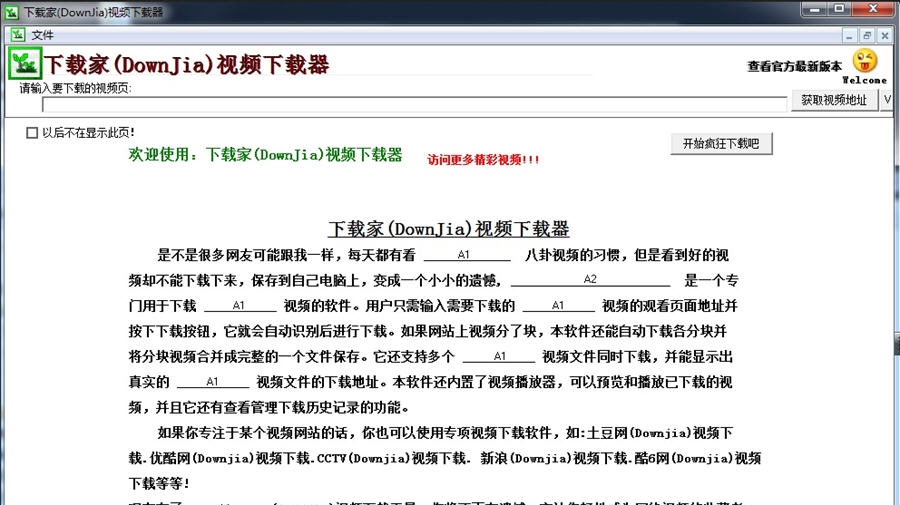
Task: Click the underlined 下载家(DownJia)视频下载器 heading
Action: click(x=448, y=229)
